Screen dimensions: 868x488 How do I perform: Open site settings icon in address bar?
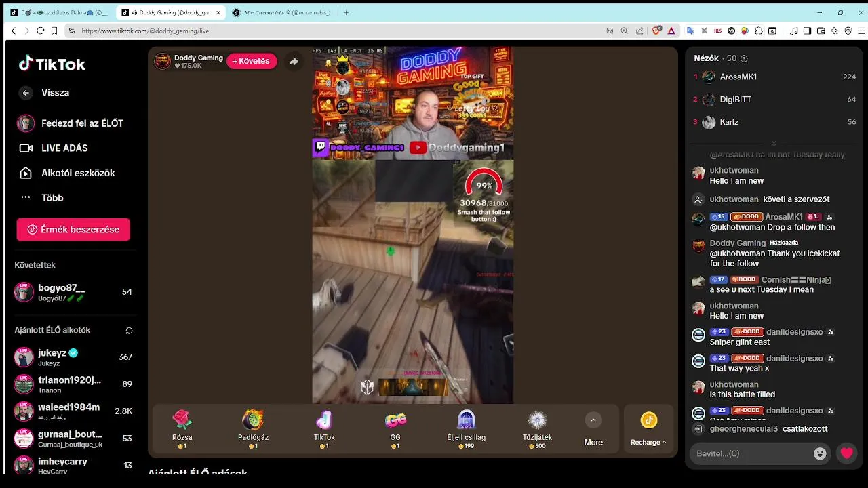[71, 30]
